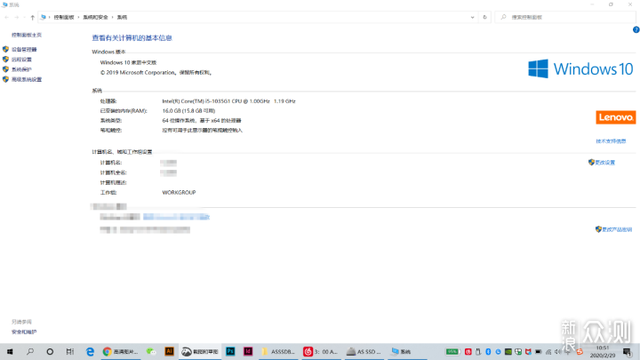Screen dimensions: 640x360
Task: Expand chevron after System and Security breadcrumb
Action: 112,17
